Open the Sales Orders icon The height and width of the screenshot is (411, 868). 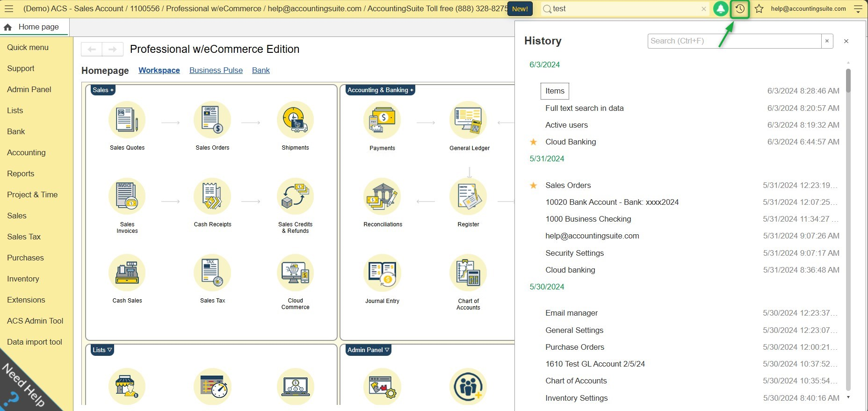coord(212,120)
